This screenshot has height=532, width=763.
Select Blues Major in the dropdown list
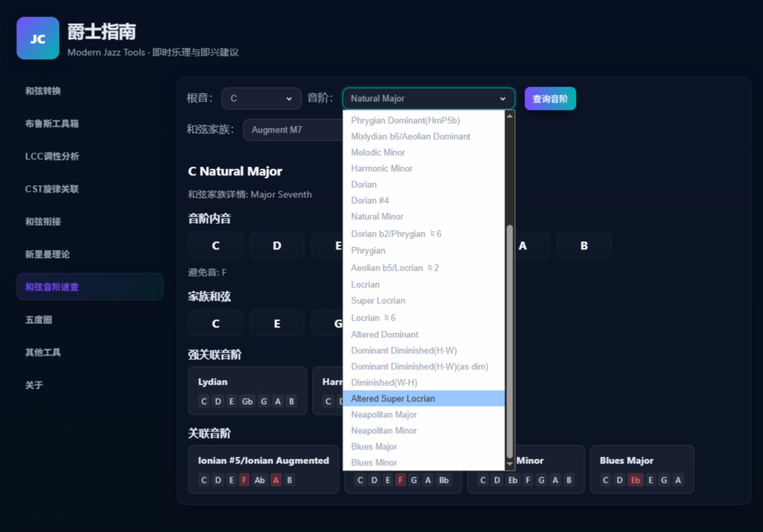coord(423,447)
